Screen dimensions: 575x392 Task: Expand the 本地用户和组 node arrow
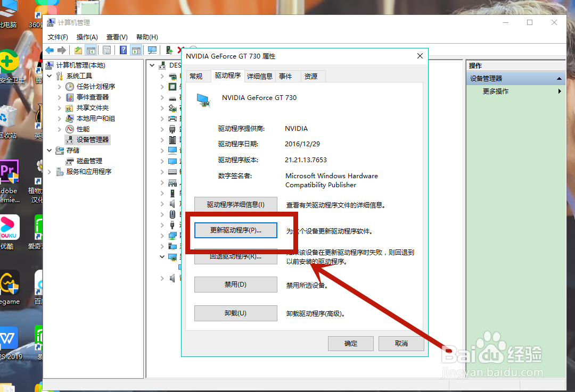[60, 119]
